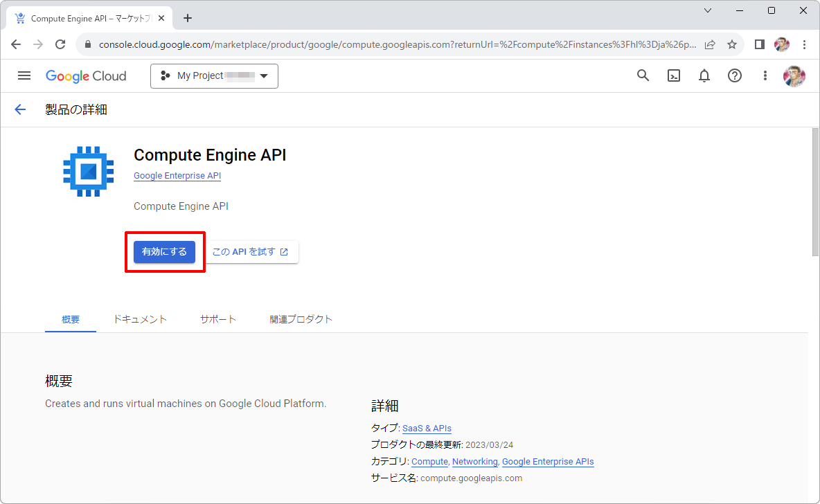The width and height of the screenshot is (820, 504).
Task: Toggle the browser side panel
Action: (759, 44)
